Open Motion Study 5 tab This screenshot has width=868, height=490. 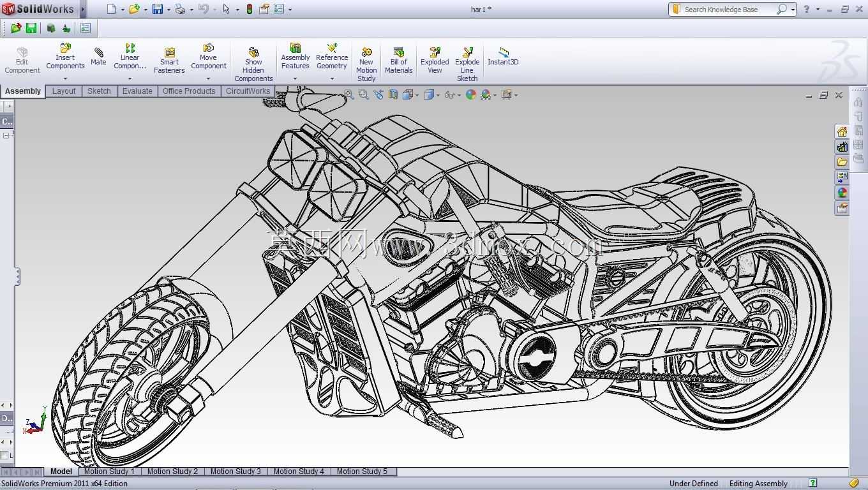(362, 471)
